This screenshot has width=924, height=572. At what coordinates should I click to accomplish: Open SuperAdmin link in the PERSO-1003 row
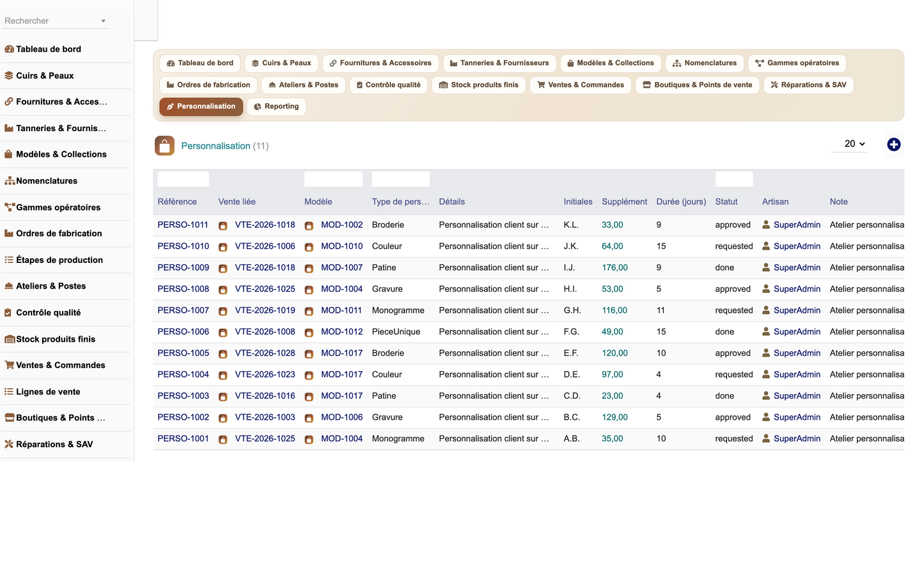[797, 396]
